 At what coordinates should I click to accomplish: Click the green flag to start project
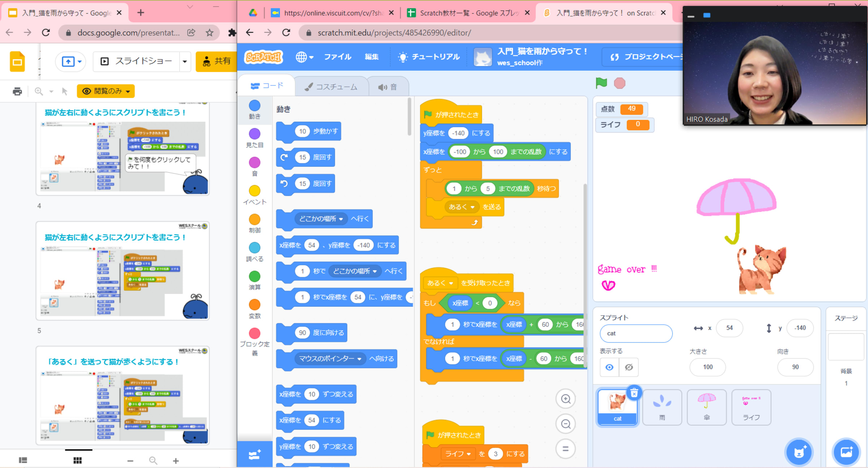coord(601,83)
